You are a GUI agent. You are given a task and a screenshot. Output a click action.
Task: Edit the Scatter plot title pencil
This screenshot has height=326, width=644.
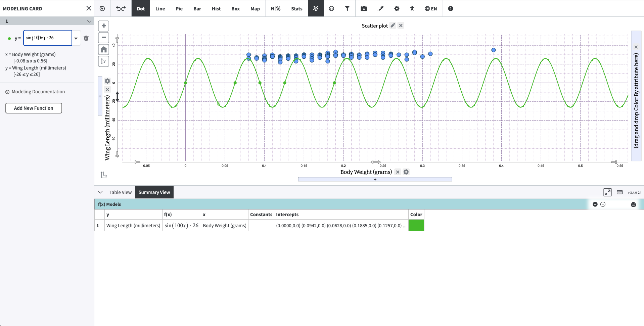coord(393,26)
